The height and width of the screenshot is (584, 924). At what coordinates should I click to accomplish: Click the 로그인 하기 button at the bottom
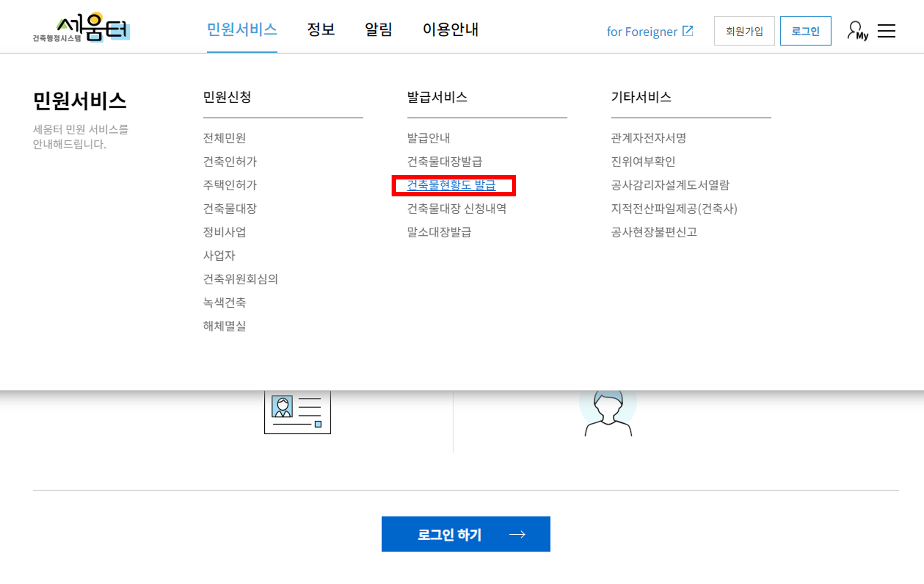(x=465, y=534)
